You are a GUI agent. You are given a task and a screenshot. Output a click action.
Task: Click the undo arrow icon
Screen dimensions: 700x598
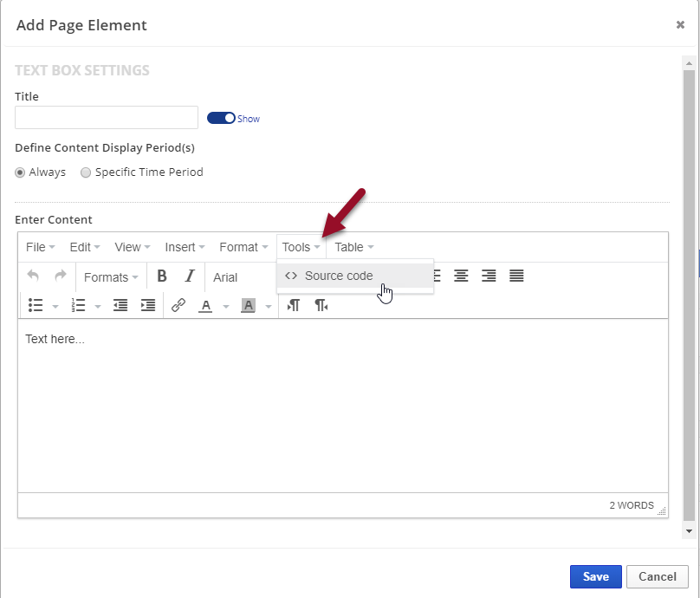33,276
